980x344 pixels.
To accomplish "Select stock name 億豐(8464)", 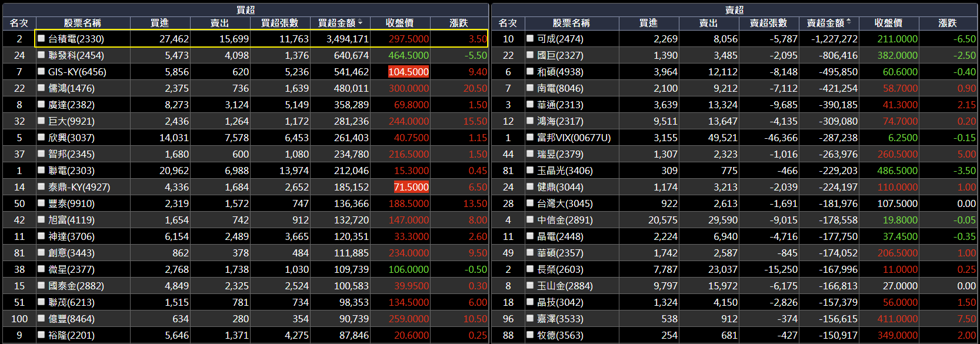I will [71, 318].
